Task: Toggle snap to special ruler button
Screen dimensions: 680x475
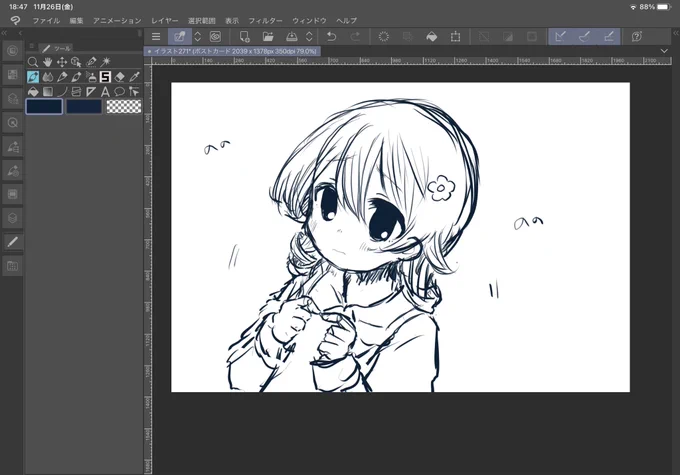Action: [584, 36]
